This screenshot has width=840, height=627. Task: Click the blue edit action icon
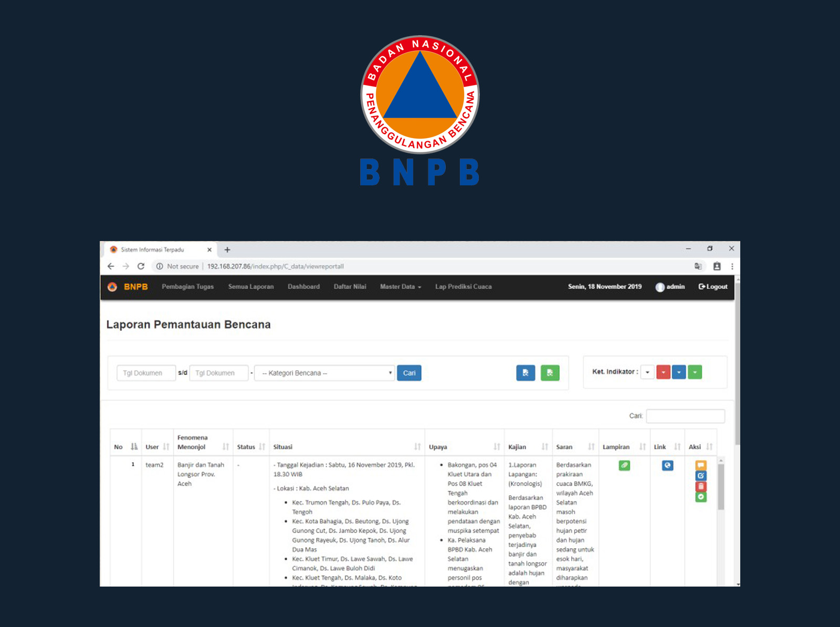coord(701,476)
